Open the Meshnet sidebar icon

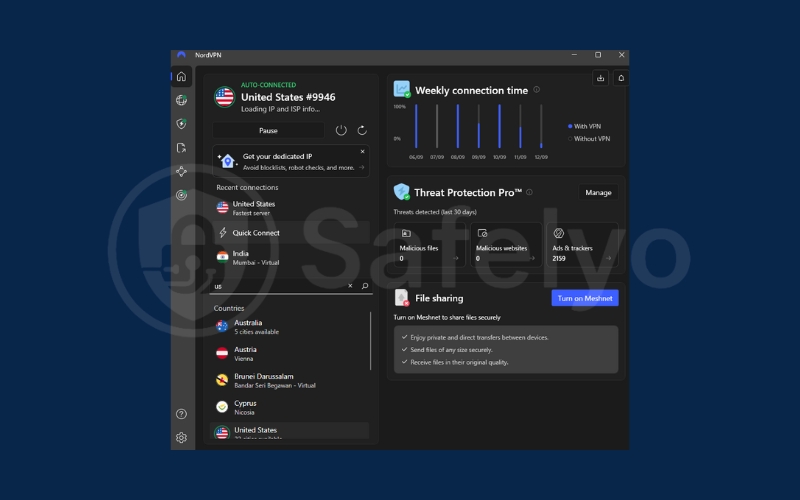point(181,171)
